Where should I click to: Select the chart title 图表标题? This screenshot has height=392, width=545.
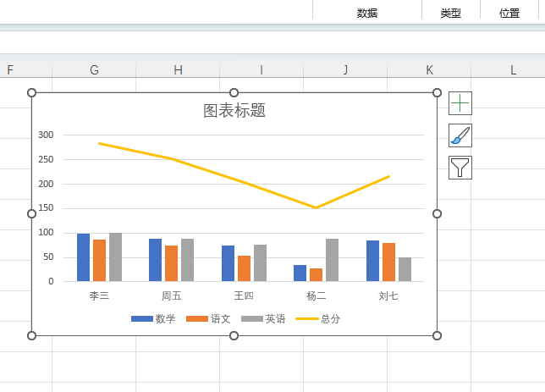click(234, 111)
